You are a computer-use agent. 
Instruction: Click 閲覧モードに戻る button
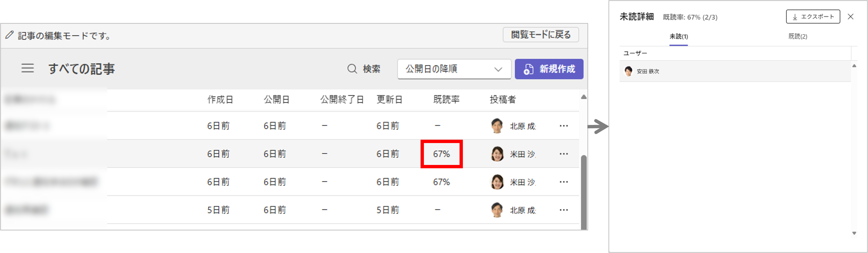541,35
